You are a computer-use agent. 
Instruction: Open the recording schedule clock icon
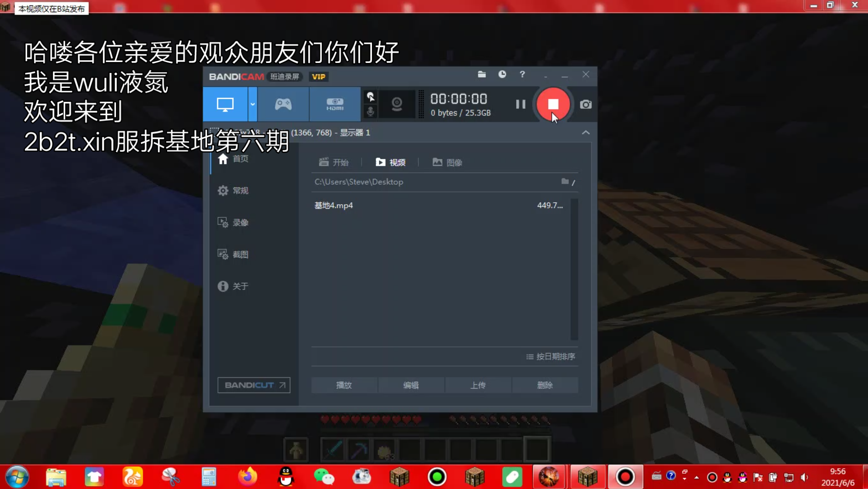[x=502, y=75]
